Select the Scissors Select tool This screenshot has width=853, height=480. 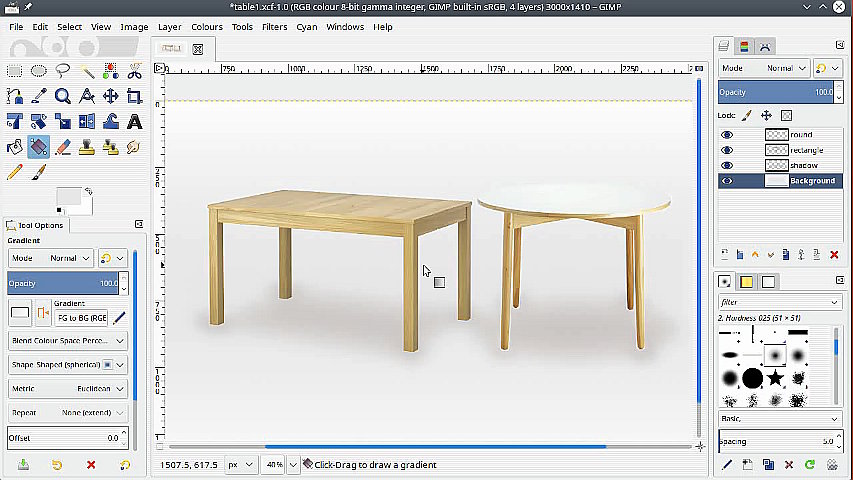pos(134,71)
